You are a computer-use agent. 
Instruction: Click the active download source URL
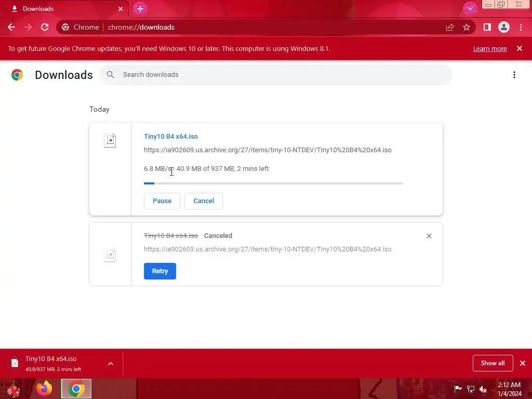point(268,150)
